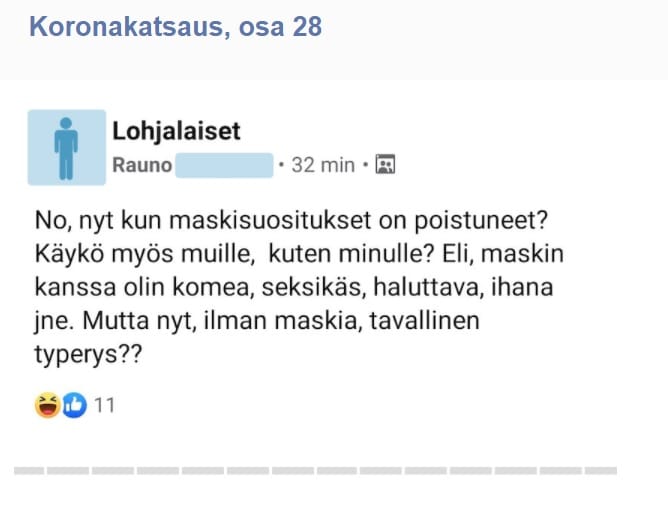Open the Lohjalaiset group name

point(176,130)
